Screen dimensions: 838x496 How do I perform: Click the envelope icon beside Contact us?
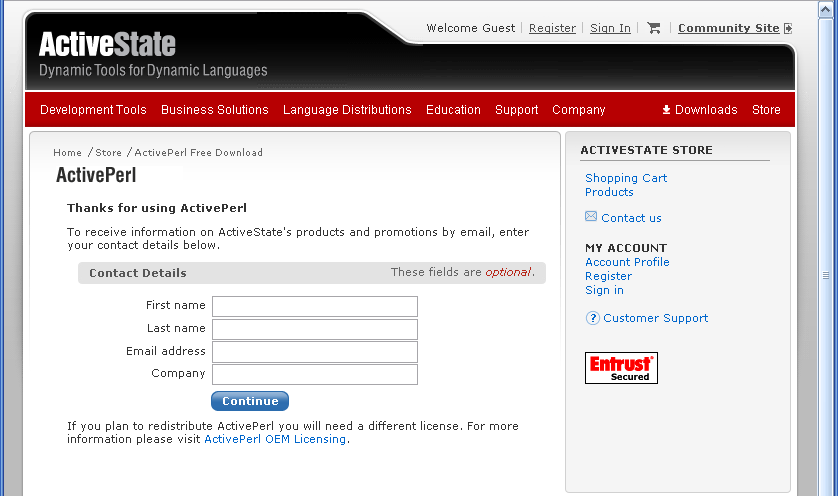tap(591, 216)
